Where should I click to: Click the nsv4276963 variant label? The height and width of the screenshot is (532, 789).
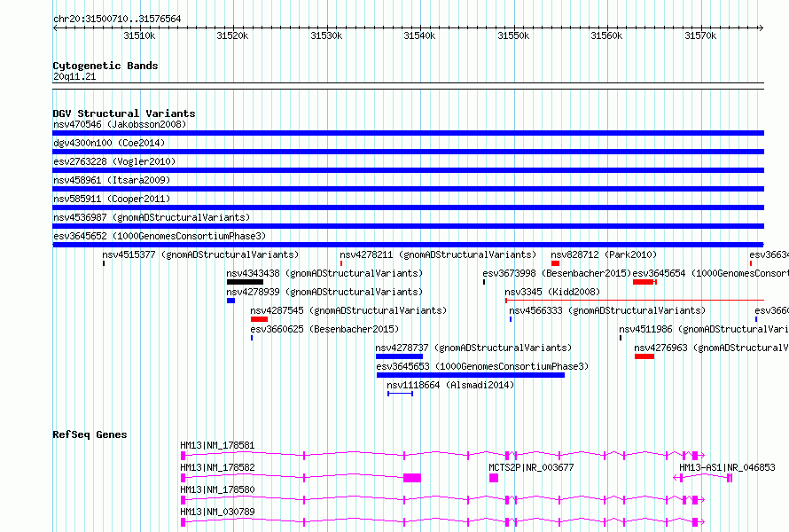pos(712,348)
